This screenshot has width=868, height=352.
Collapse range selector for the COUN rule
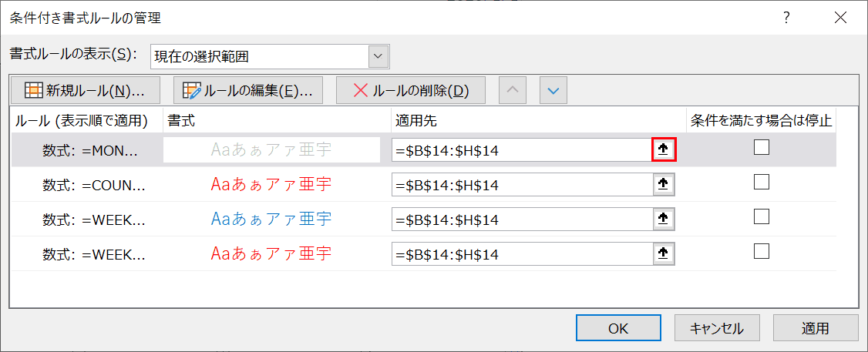click(664, 184)
